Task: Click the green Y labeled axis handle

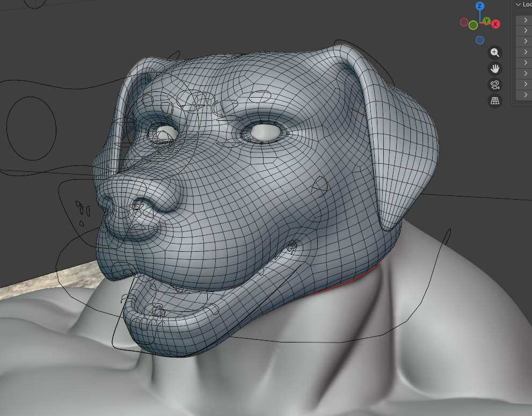Action: tap(486, 21)
